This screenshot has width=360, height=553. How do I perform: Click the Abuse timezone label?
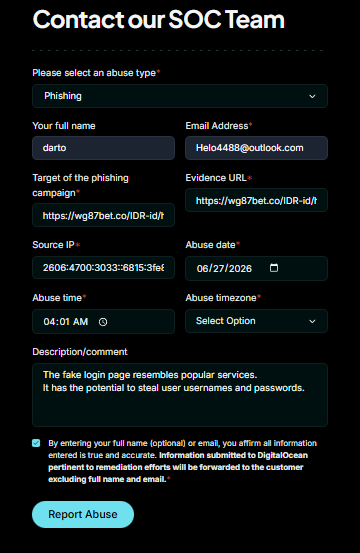[221, 298]
